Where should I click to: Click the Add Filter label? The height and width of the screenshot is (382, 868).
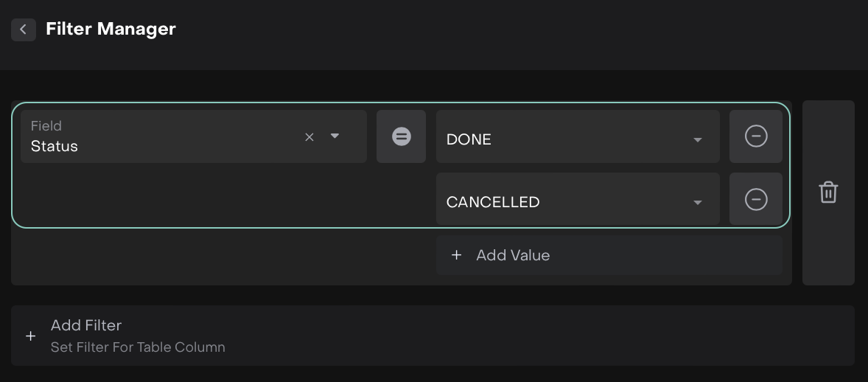click(86, 325)
